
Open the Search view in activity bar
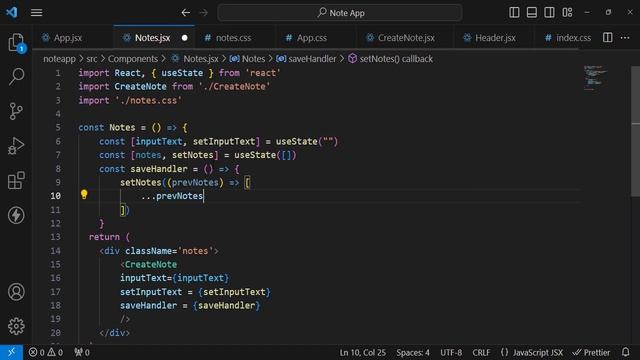tap(16, 76)
